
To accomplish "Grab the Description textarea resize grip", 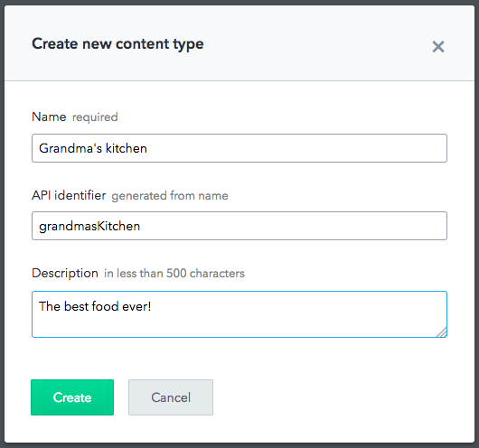I will (x=442, y=332).
